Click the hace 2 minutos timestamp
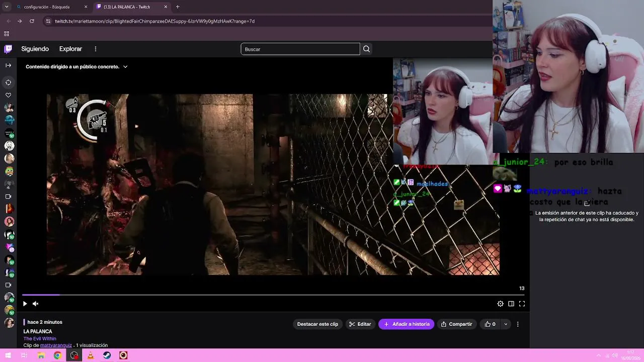Image resolution: width=644 pixels, height=362 pixels. pyautogui.click(x=45, y=322)
